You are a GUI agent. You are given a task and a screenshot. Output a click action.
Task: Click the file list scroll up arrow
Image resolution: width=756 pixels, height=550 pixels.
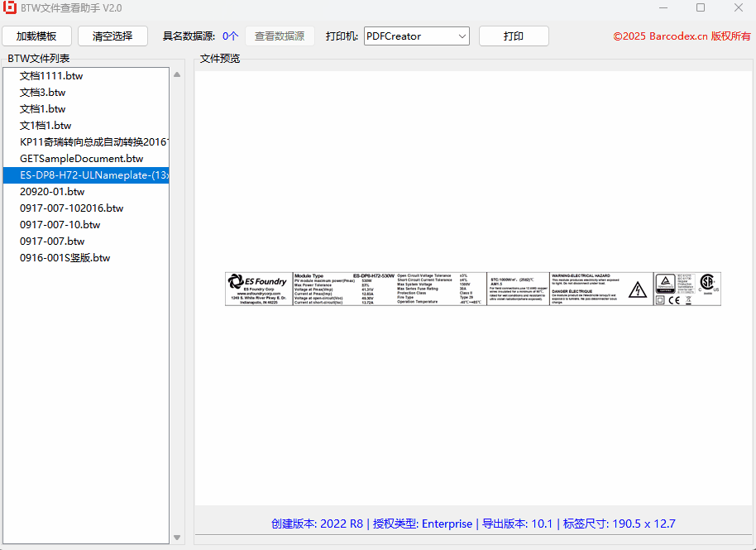[177, 74]
